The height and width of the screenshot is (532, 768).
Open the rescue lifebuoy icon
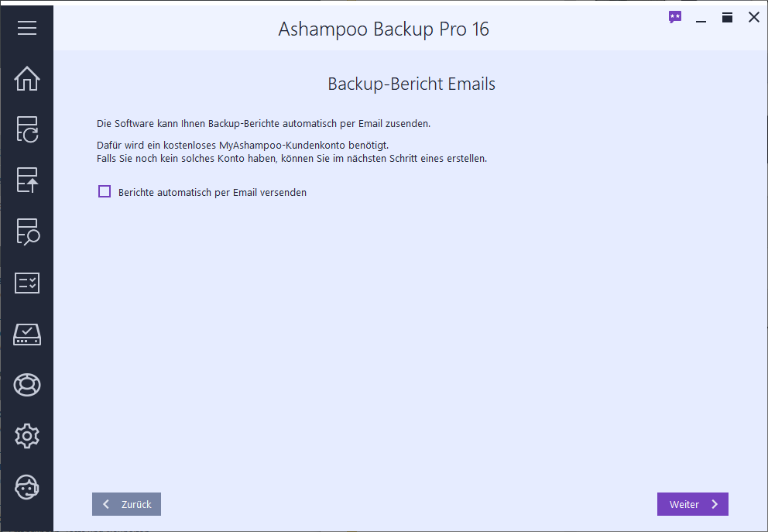(27, 385)
